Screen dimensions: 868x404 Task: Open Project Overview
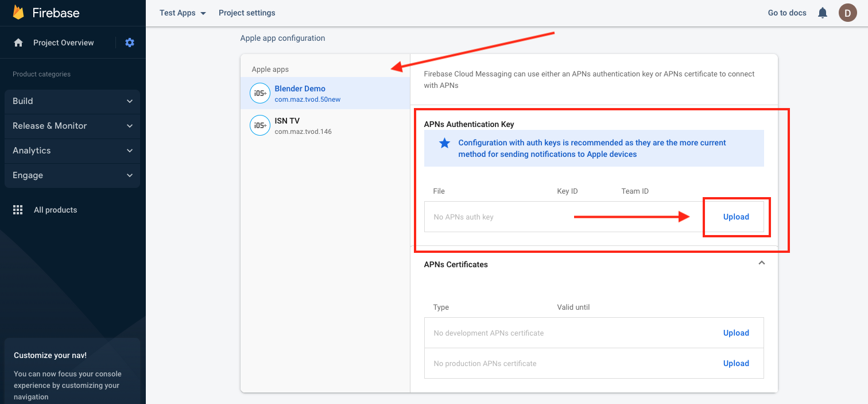(63, 43)
